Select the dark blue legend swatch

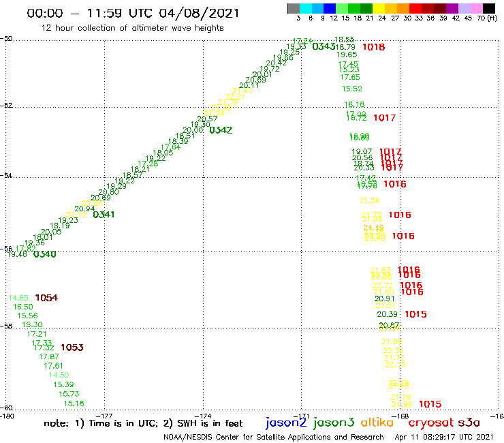pos(330,9)
